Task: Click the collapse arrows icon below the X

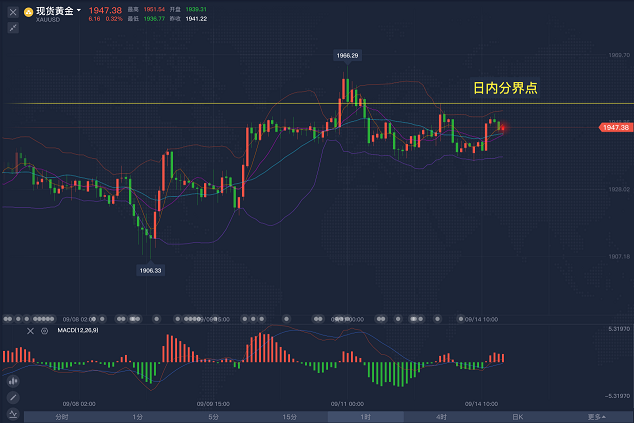Action: coord(12,28)
